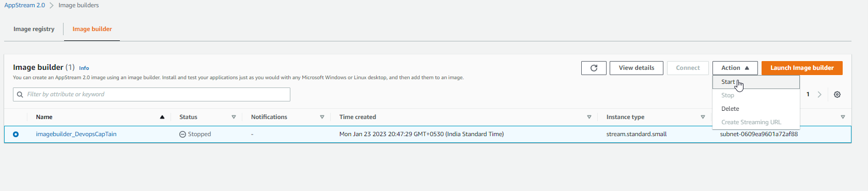
Task: Click the next page chevron arrow
Action: pos(819,94)
